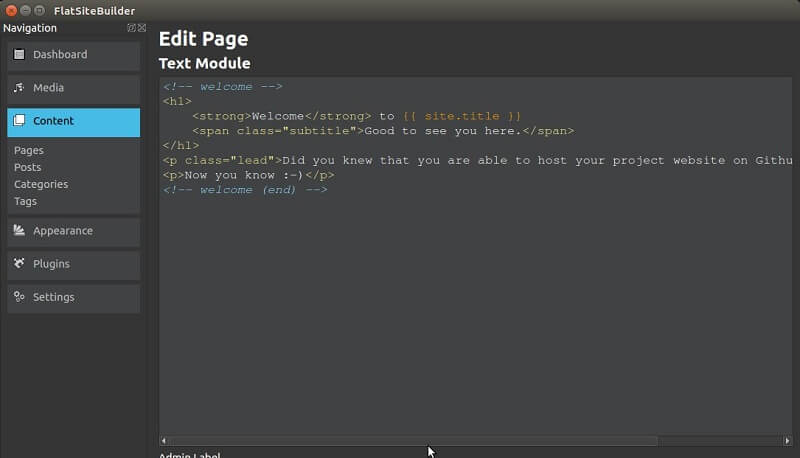Click the Appearance icon
Screen dimensions: 800x458
[19, 230]
